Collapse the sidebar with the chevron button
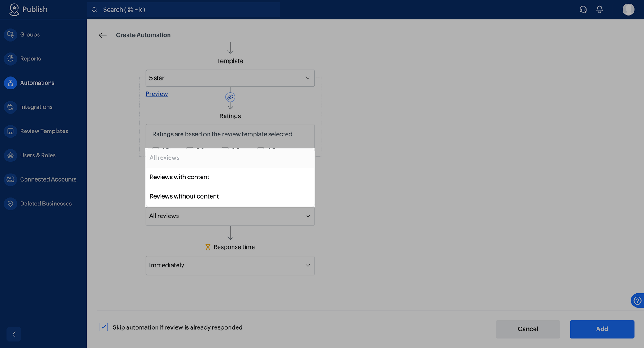Screen dimensions: 644x348 click(x=14, y=334)
